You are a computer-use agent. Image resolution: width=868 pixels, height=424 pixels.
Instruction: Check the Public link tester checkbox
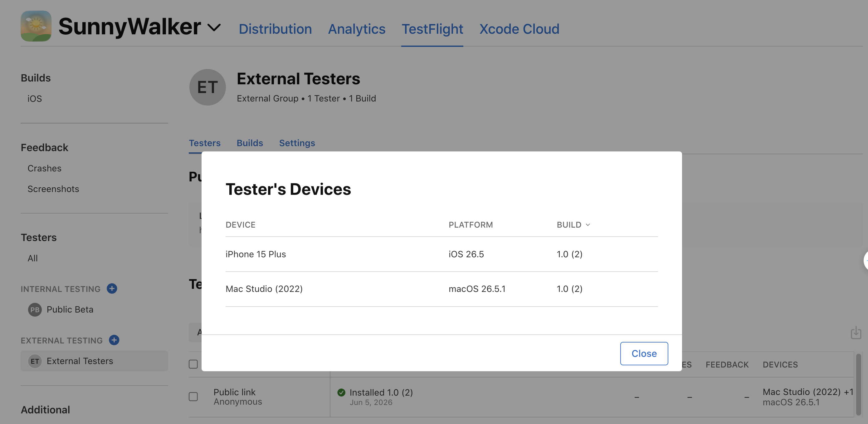click(x=193, y=396)
